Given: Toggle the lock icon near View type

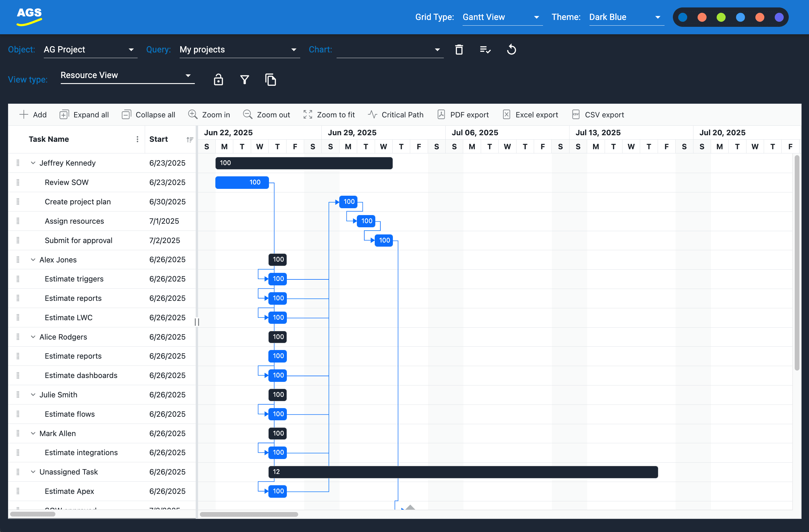Looking at the screenshot, I should coord(218,80).
